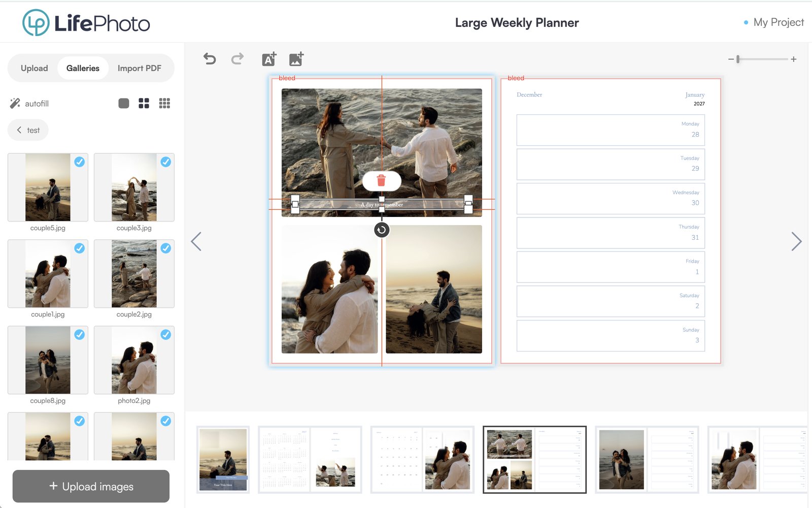This screenshot has height=508, width=812.
Task: Open the monthly calendar spread thumbnail
Action: pos(422,460)
